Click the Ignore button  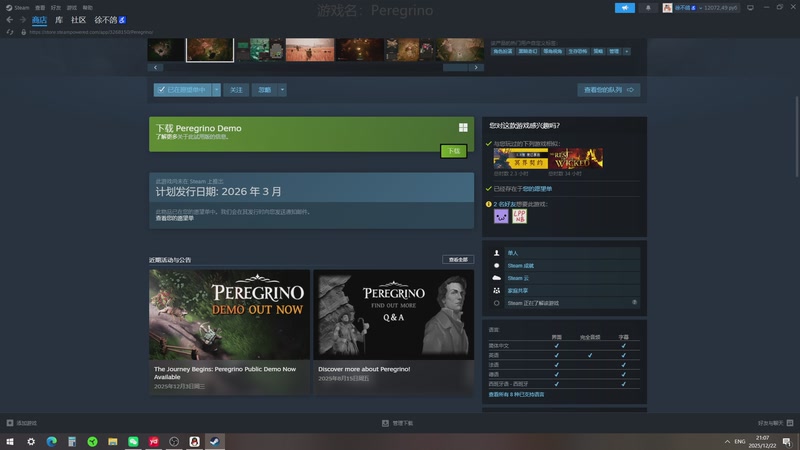265,90
